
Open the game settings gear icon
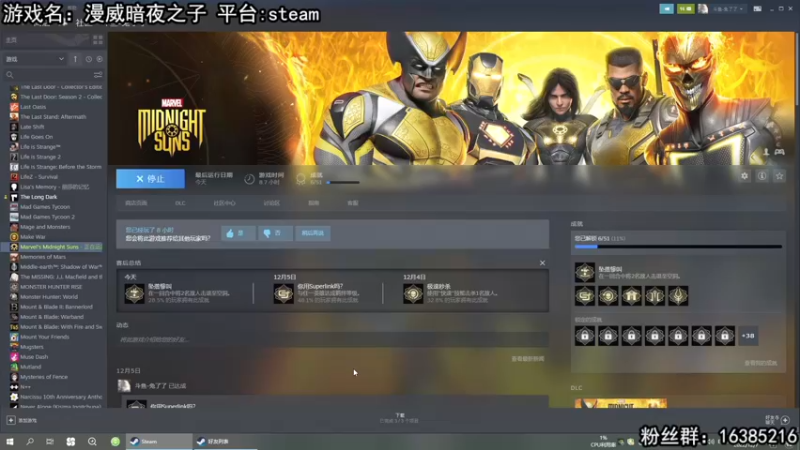click(x=744, y=176)
